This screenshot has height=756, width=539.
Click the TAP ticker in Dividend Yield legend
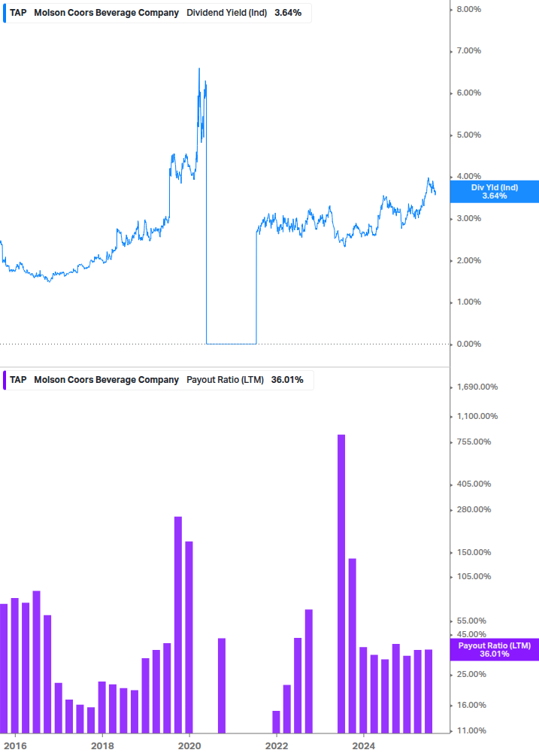click(18, 13)
